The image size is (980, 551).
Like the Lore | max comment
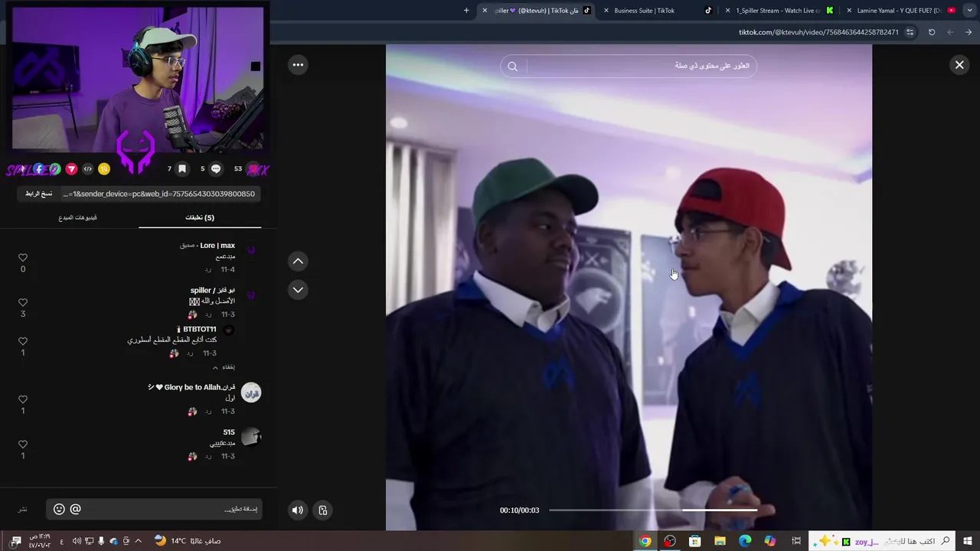point(23,258)
